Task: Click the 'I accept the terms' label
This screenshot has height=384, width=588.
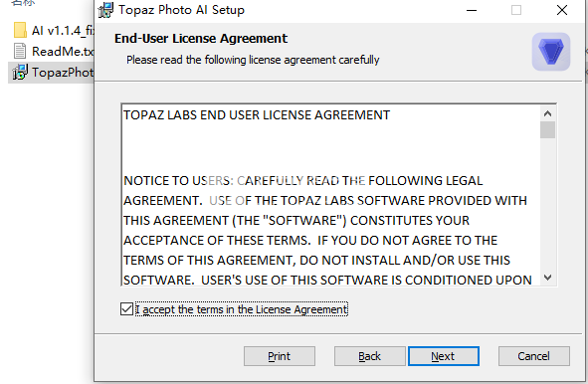Action: [242, 309]
